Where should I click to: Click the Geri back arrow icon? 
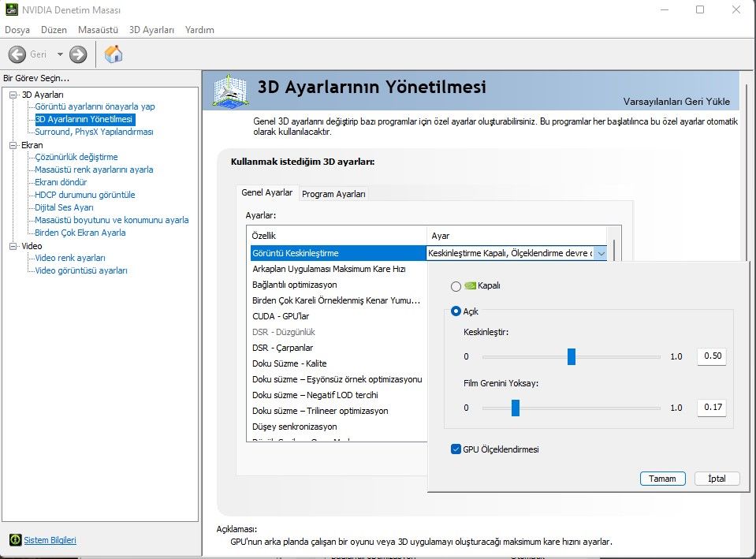point(17,54)
